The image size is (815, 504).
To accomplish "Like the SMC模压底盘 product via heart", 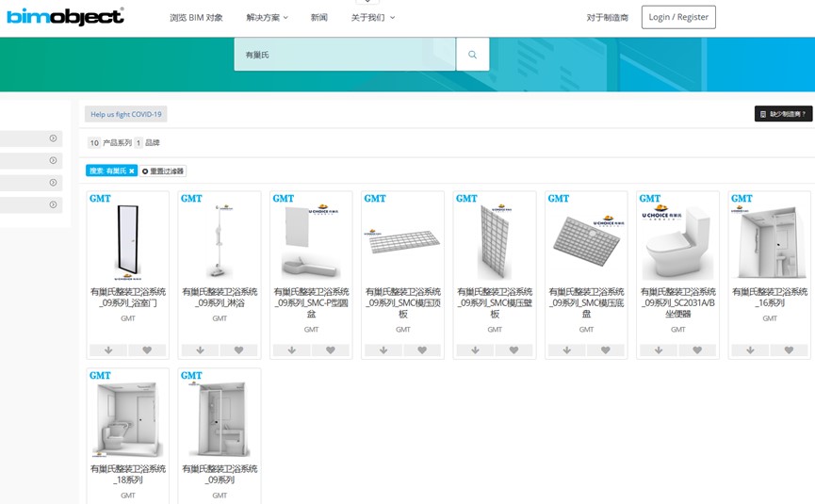I will click(x=605, y=350).
